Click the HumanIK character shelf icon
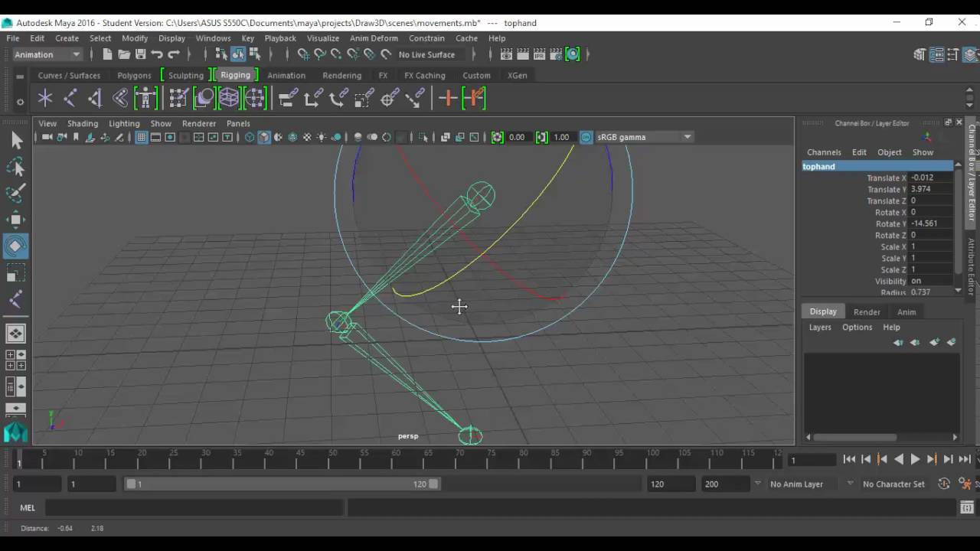This screenshot has height=551, width=980. point(145,98)
